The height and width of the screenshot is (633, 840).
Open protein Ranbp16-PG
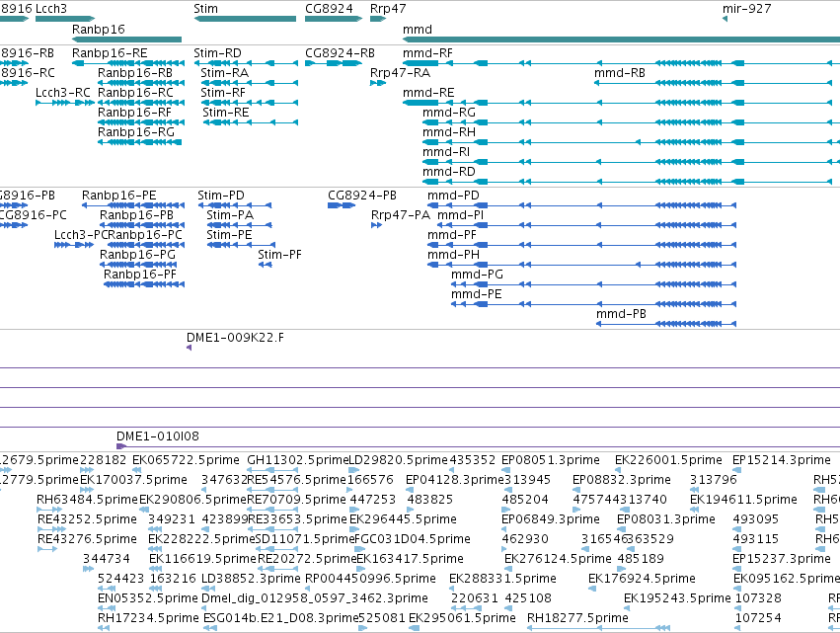click(137, 255)
